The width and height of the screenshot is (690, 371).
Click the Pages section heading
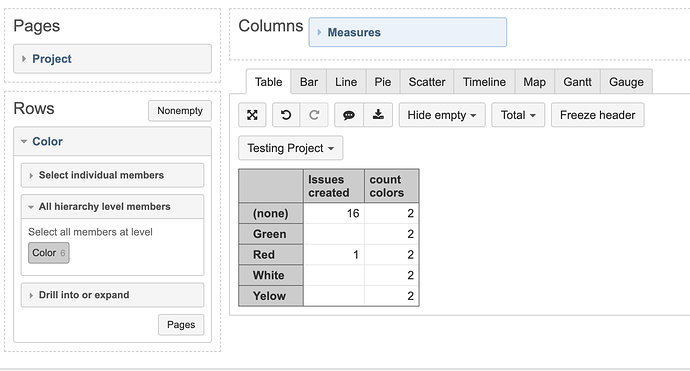(x=37, y=26)
